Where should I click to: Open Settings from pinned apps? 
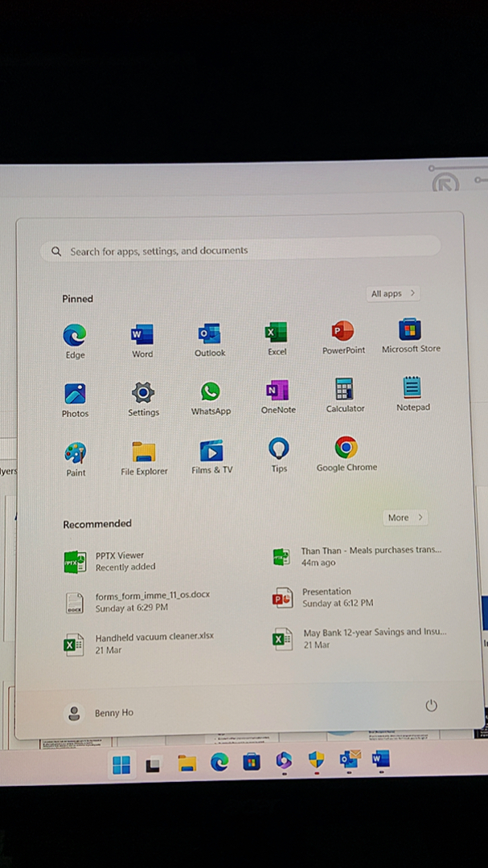(x=143, y=399)
